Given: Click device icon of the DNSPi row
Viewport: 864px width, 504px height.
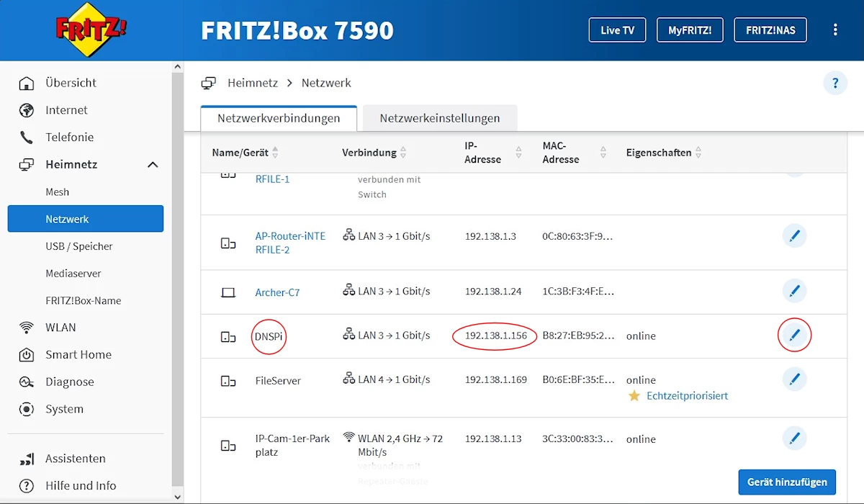Looking at the screenshot, I should pos(228,336).
